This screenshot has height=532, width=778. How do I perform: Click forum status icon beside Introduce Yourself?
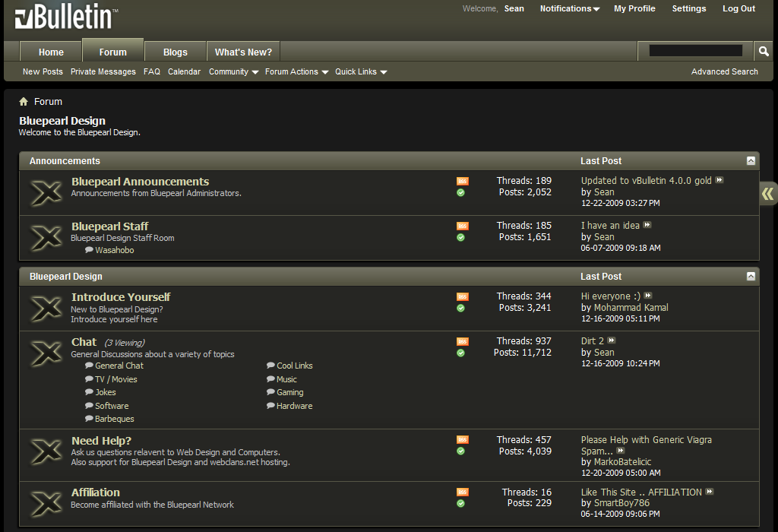click(x=46, y=309)
